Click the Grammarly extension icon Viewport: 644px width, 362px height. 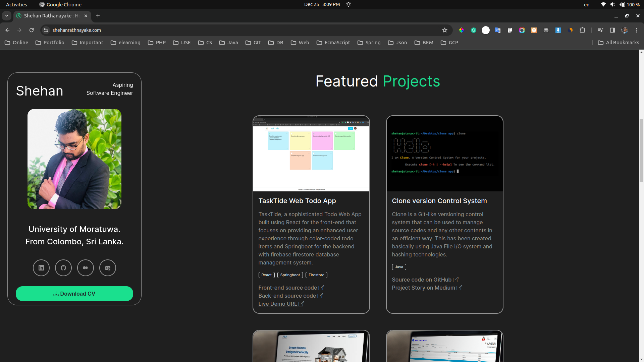click(474, 30)
